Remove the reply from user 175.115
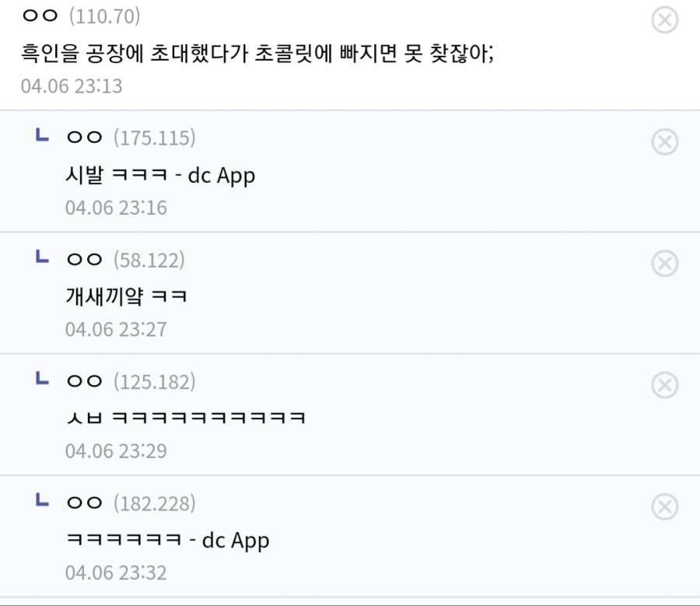This screenshot has height=606, width=700. coord(665,142)
